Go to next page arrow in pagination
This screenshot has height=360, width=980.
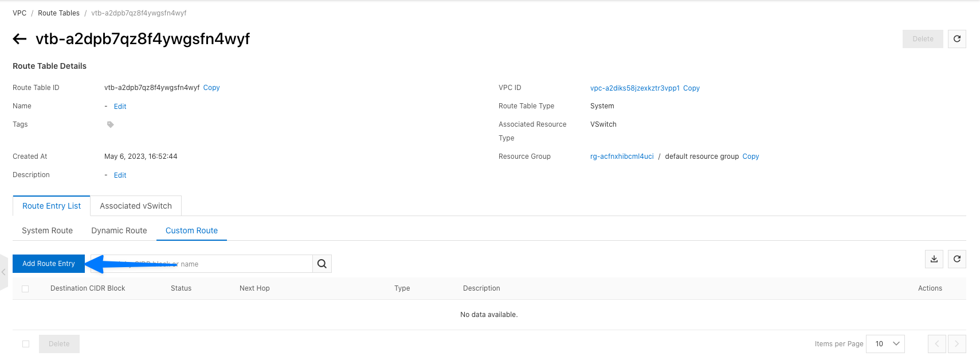point(957,344)
